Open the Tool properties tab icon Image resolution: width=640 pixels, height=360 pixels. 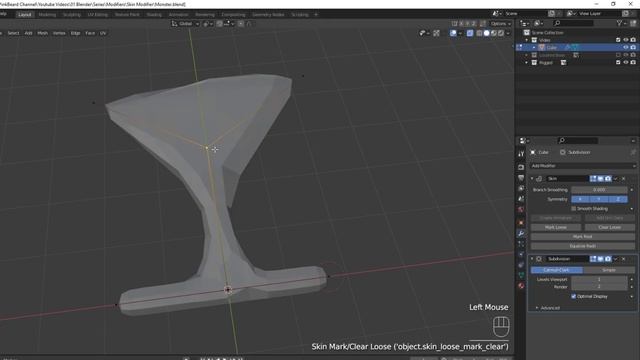point(521,154)
